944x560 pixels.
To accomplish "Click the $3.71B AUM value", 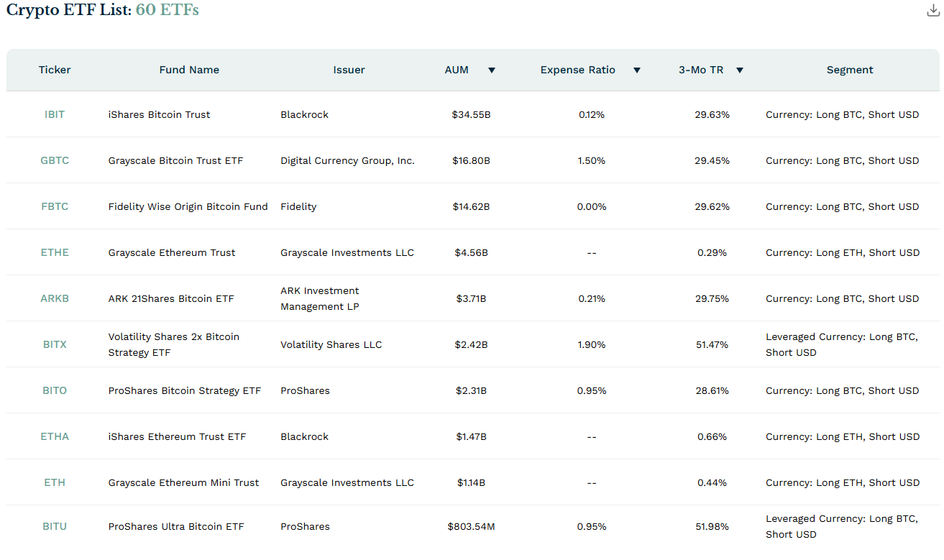I will pos(471,298).
